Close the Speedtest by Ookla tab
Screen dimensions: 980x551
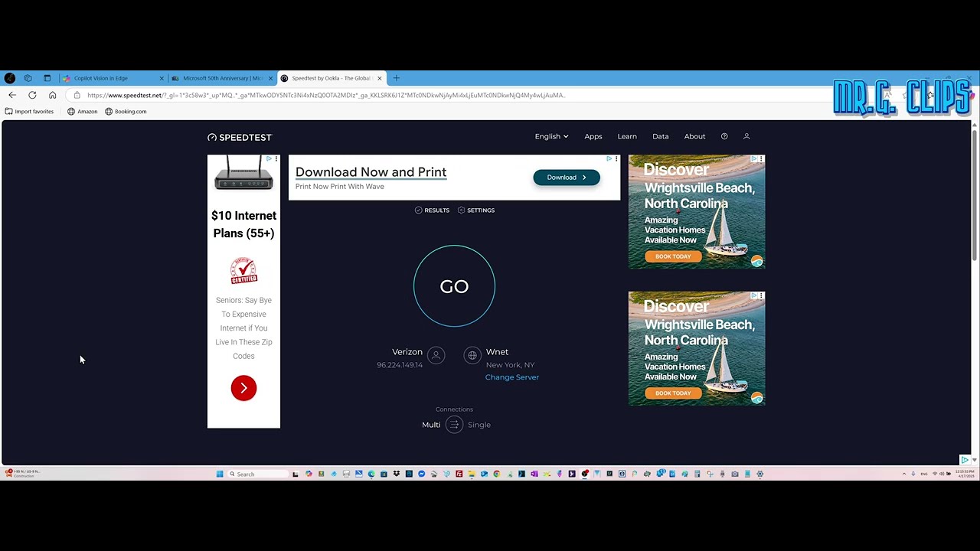click(x=379, y=78)
